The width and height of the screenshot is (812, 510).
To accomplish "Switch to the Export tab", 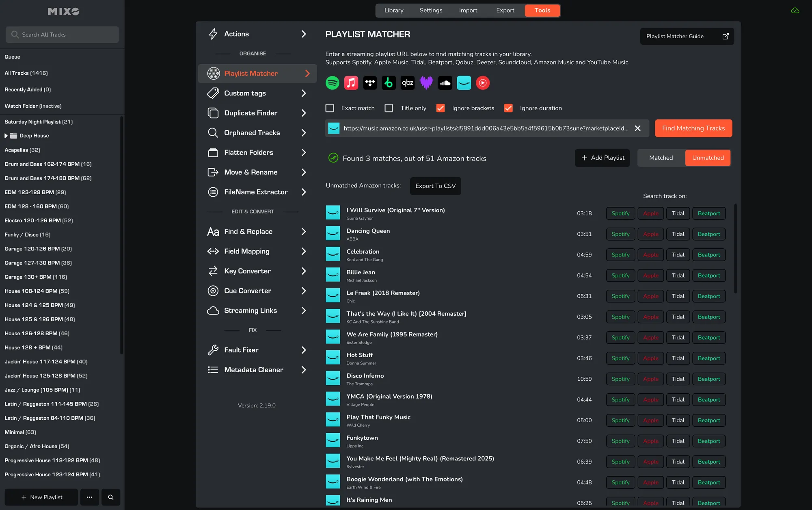I will point(505,11).
